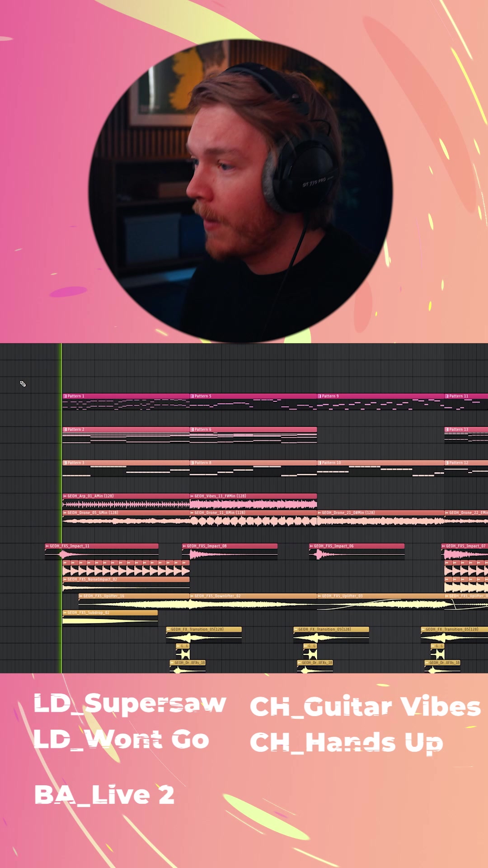Select the GEOH_Drone_11_BMin (128) audio clip
This screenshot has height=868, width=488.
253,518
